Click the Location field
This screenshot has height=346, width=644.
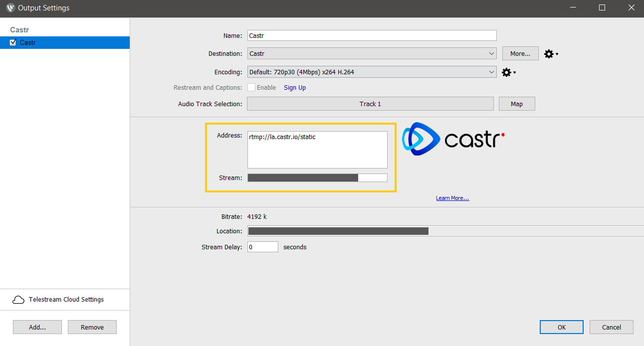click(445, 231)
